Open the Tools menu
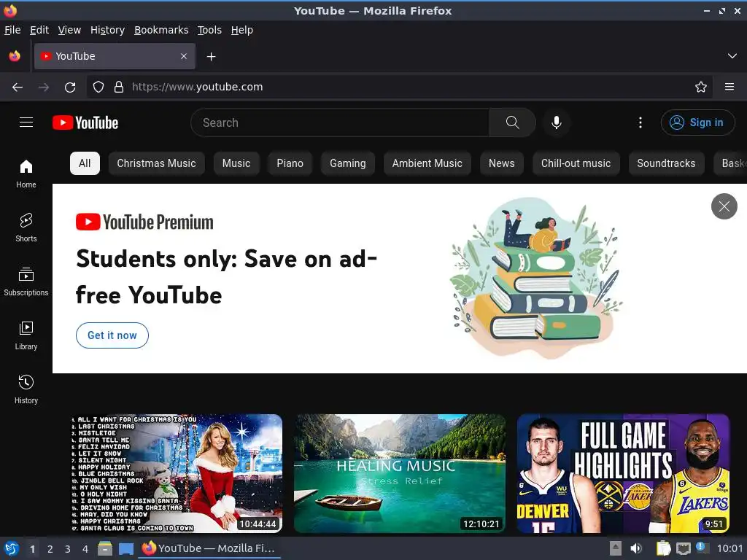747x560 pixels. coord(209,30)
